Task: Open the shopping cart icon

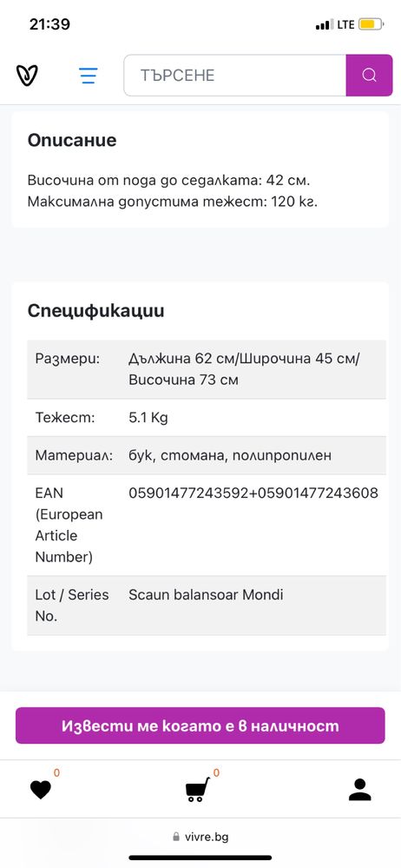Action: (197, 790)
